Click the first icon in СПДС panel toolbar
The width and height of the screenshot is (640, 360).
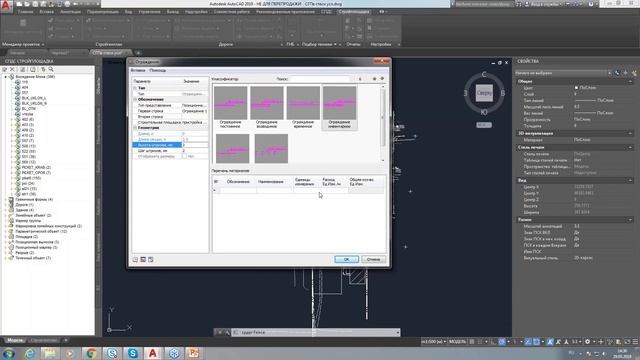pyautogui.click(x=5, y=70)
